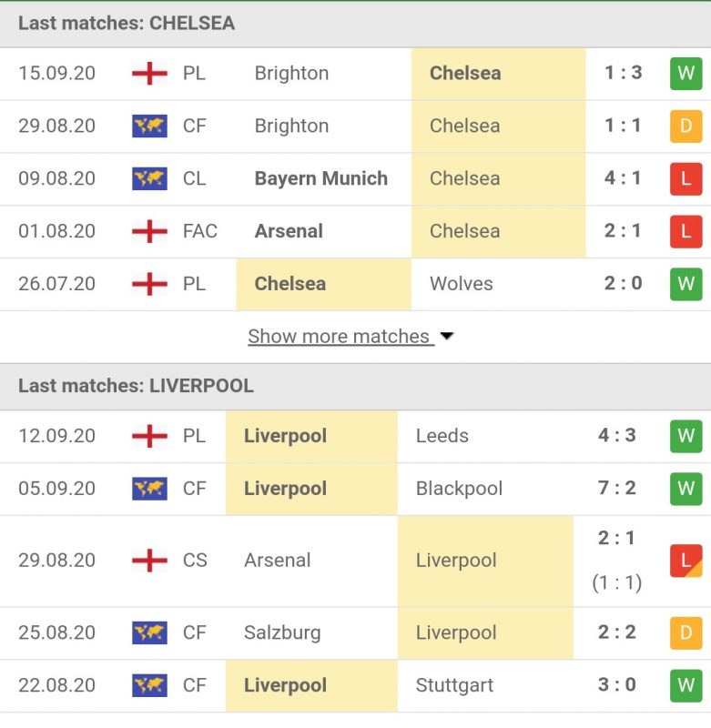Click the world map flag in the Blackpool row
The height and width of the screenshot is (728, 711).
(149, 489)
